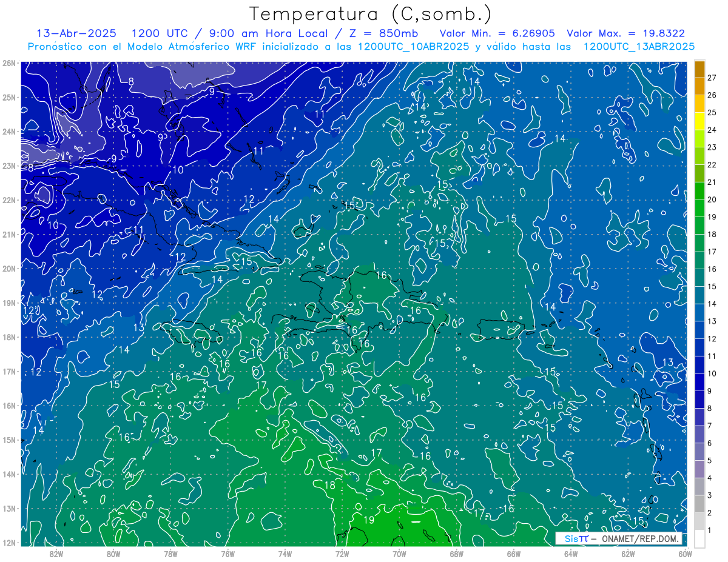Screen dimensions: 728x562
Task: Click legend value 26
Action: (712, 95)
